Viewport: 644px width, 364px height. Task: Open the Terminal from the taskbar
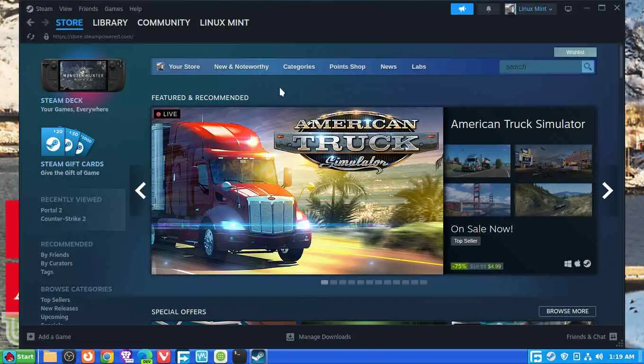tap(239, 356)
